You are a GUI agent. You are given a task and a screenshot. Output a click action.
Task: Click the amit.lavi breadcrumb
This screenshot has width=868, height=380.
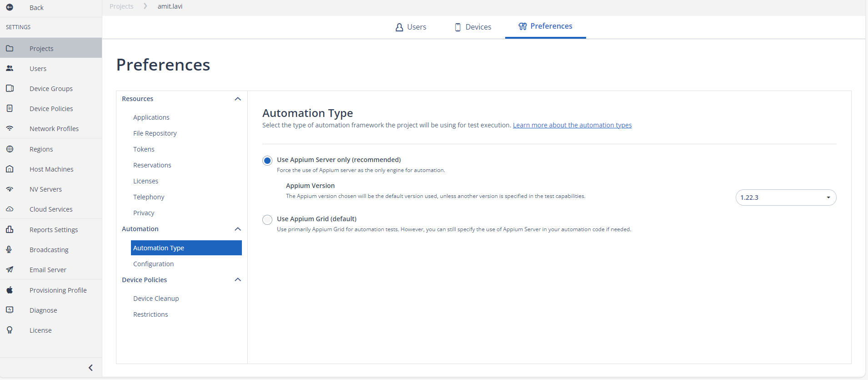point(170,6)
